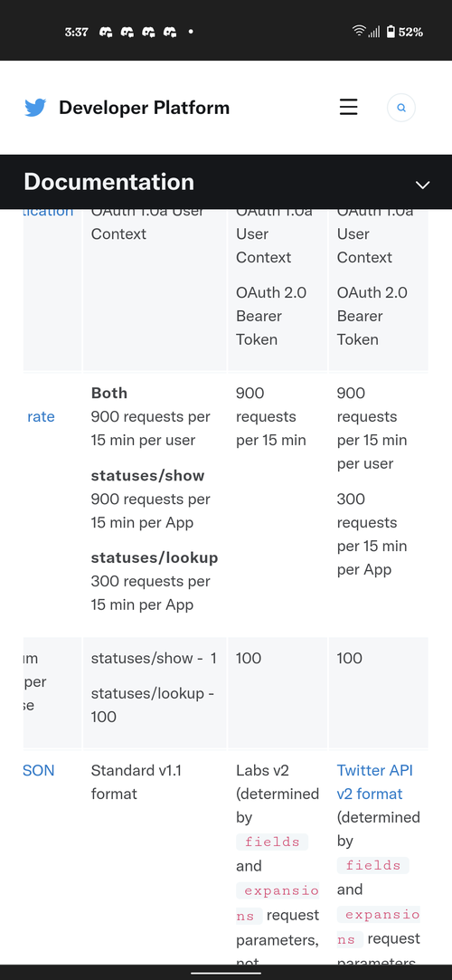Tap the 3:37 clock in status bar

(76, 32)
